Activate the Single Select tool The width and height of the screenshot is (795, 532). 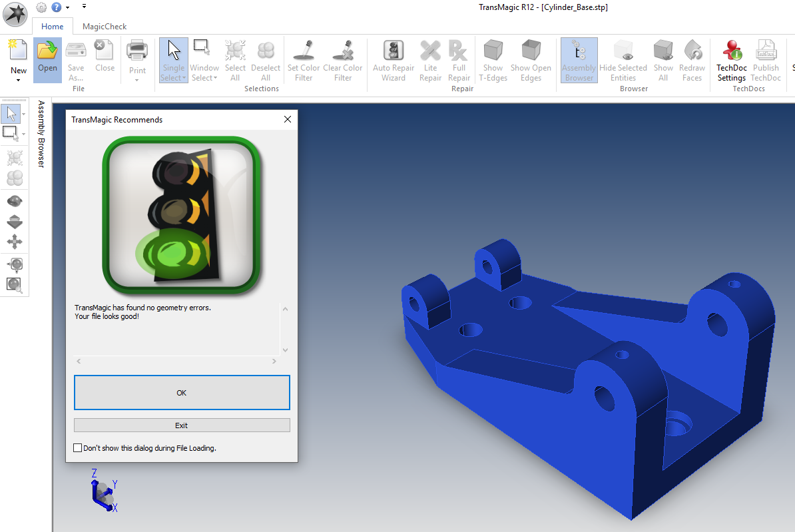pyautogui.click(x=173, y=60)
